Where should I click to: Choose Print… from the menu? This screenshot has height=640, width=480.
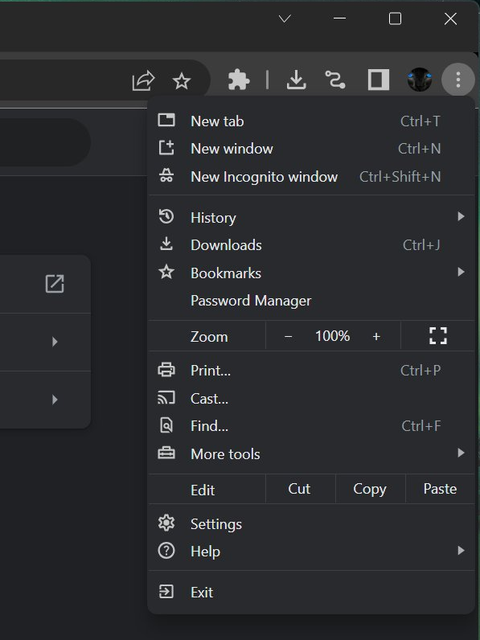tap(311, 370)
